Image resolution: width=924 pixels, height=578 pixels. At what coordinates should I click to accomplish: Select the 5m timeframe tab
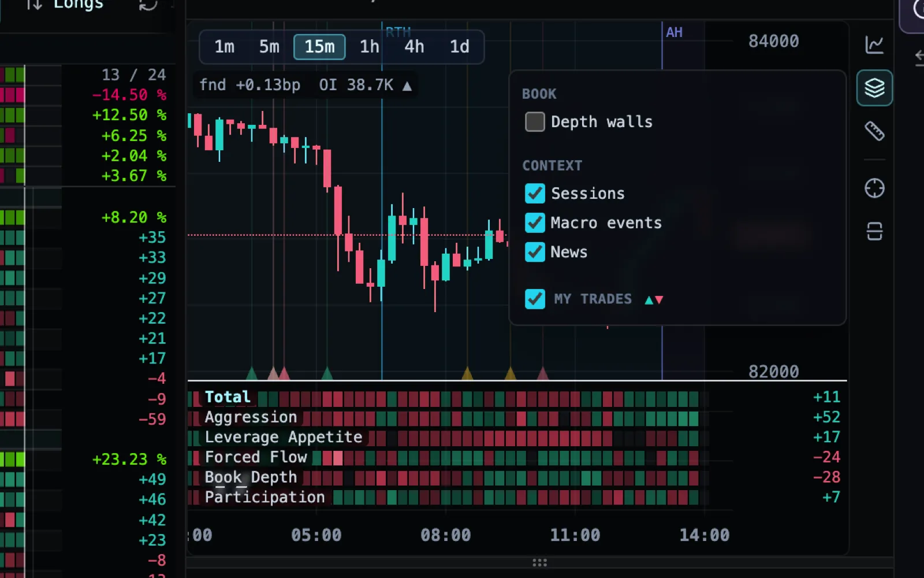tap(269, 47)
